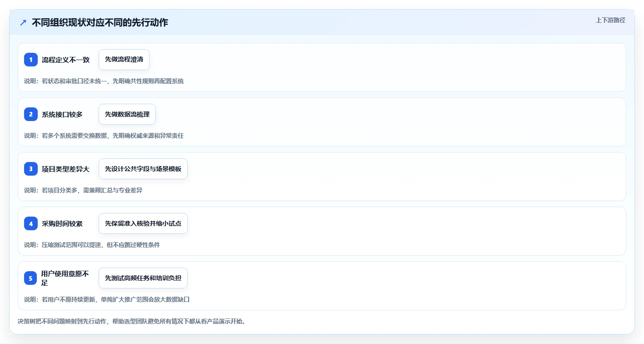Click the note starting 说明：若多个系统需要交换数据
Screen dimensions: 644x344
click(104, 136)
